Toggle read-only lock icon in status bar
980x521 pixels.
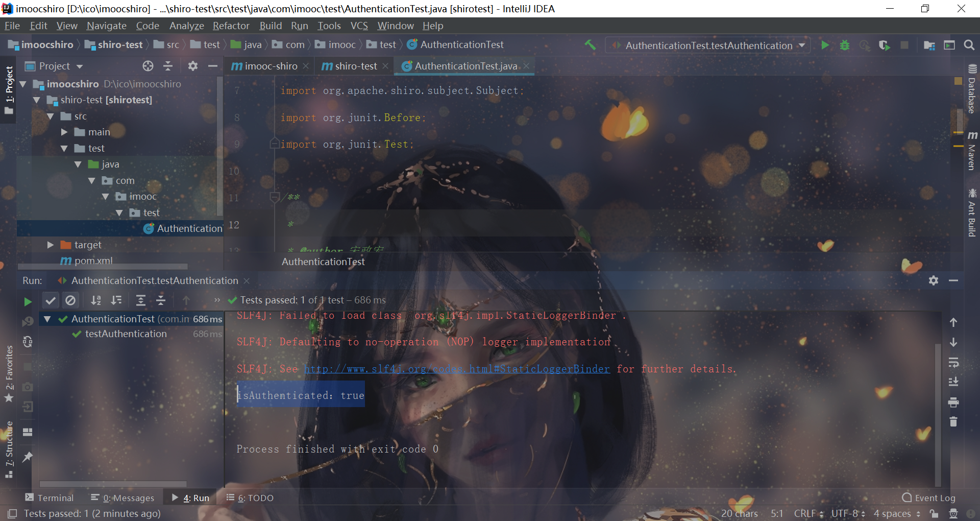coord(934,513)
